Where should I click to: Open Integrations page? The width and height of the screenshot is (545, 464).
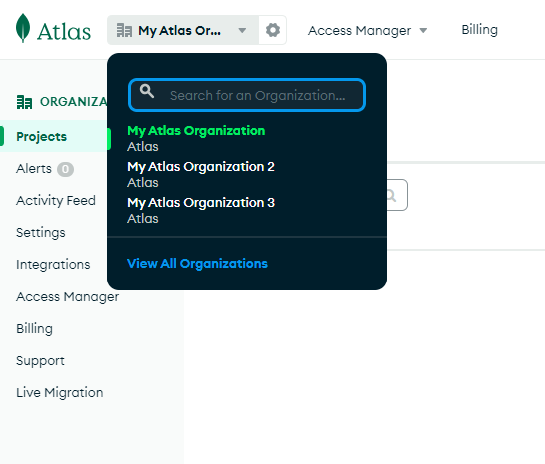pyautogui.click(x=53, y=264)
